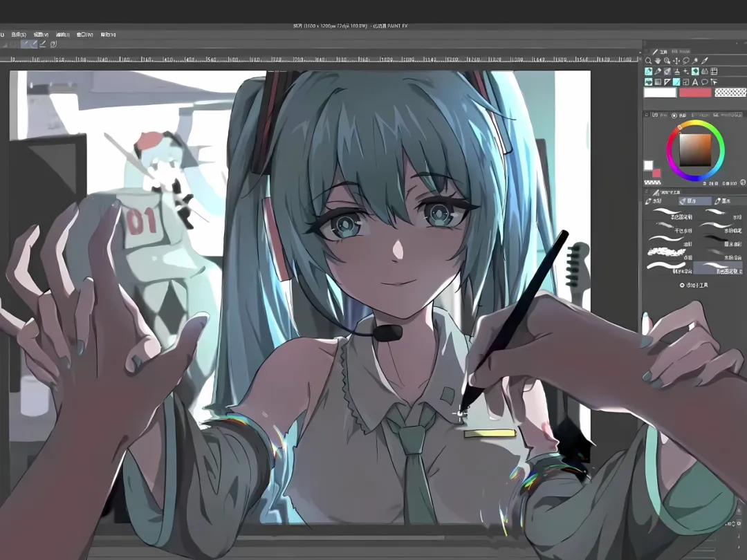Open the Window (W) menu
Screen dimensions: 747x560
(85, 35)
